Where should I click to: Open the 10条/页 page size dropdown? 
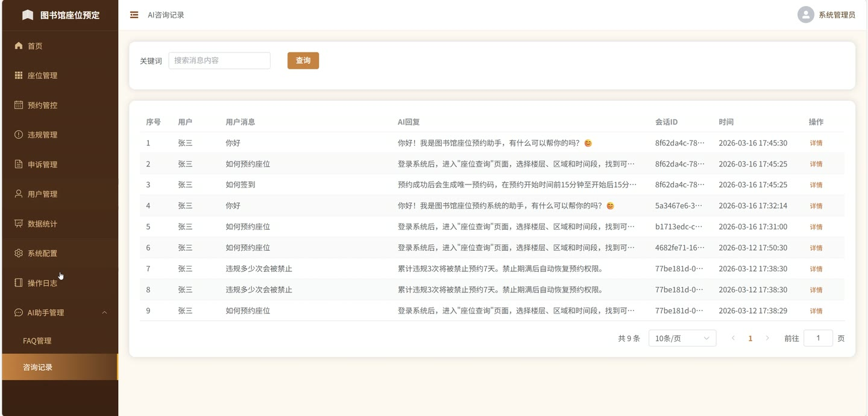click(x=682, y=338)
